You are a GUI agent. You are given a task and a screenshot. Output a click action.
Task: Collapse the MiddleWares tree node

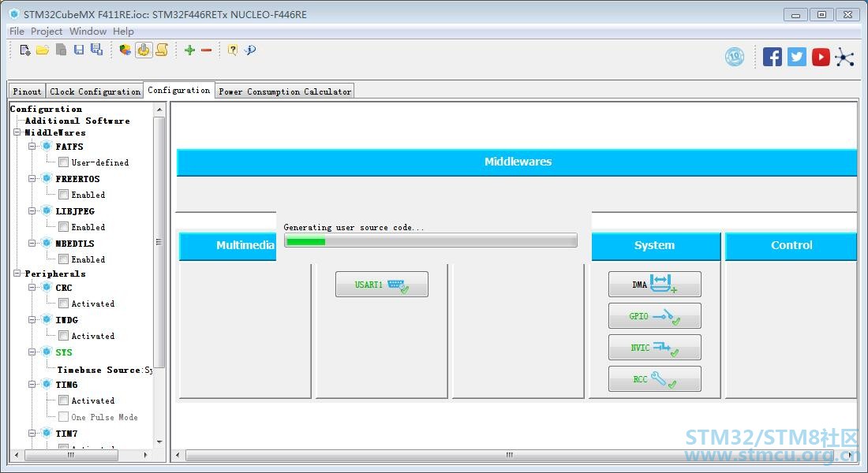pyautogui.click(x=17, y=132)
